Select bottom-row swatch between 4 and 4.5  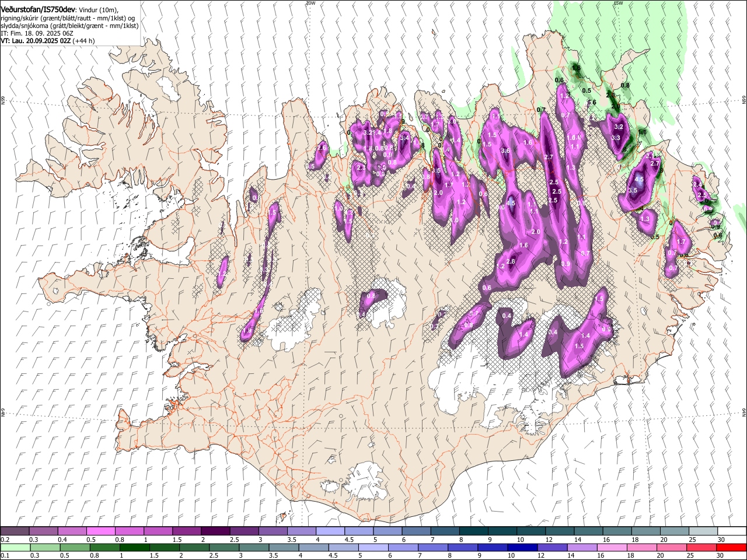tap(313, 547)
